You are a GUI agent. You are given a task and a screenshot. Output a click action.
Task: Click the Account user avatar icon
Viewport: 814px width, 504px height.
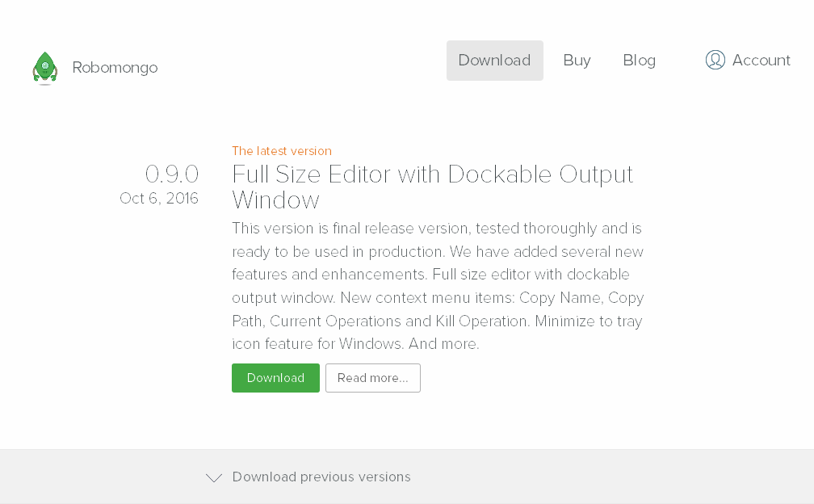pyautogui.click(x=715, y=60)
